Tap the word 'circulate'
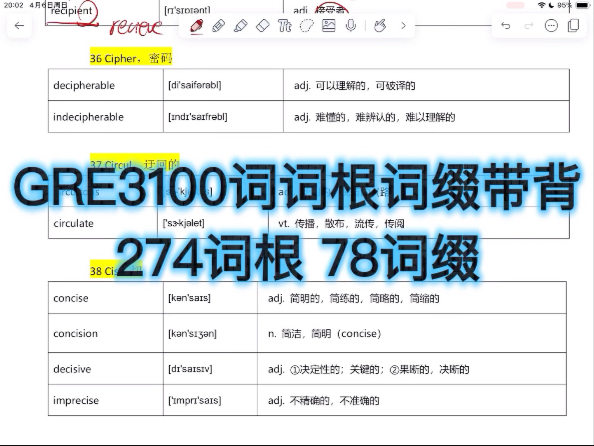This screenshot has height=446, width=594. point(73,223)
